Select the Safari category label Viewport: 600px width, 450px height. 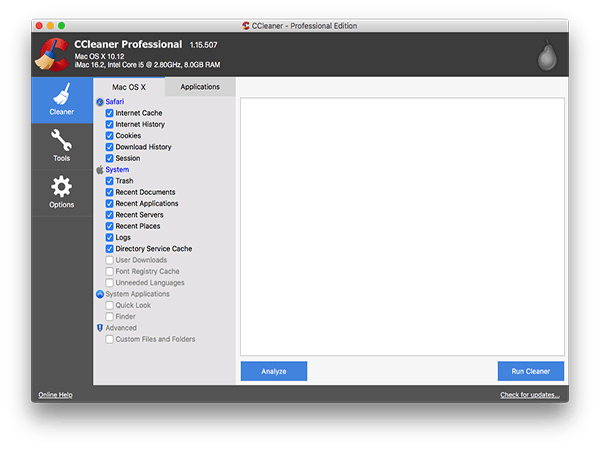(115, 102)
